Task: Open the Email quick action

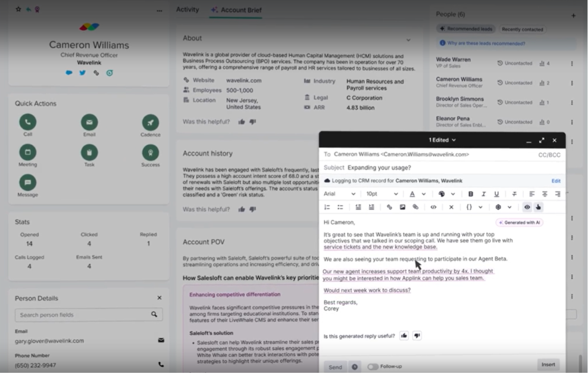Action: [89, 122]
